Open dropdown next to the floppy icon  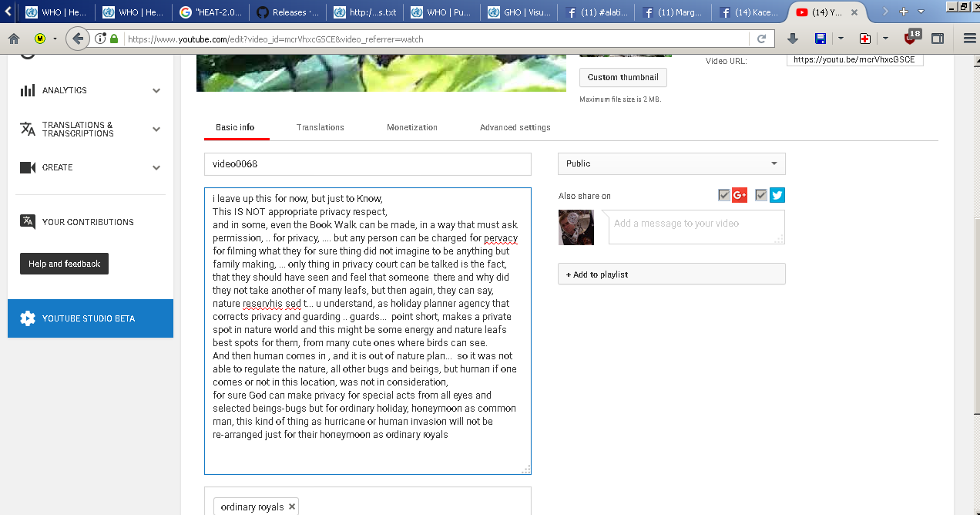coord(841,39)
